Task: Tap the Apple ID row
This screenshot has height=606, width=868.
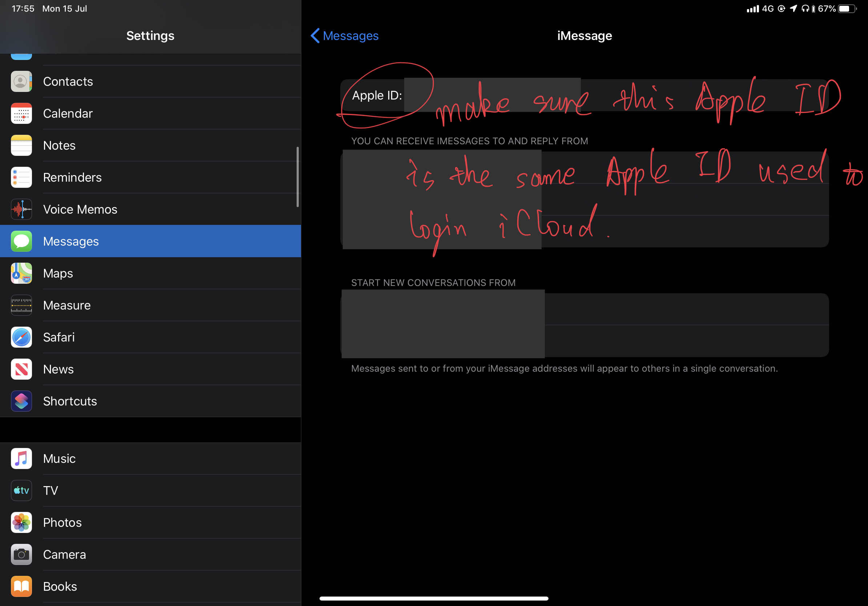Action: pyautogui.click(x=584, y=95)
